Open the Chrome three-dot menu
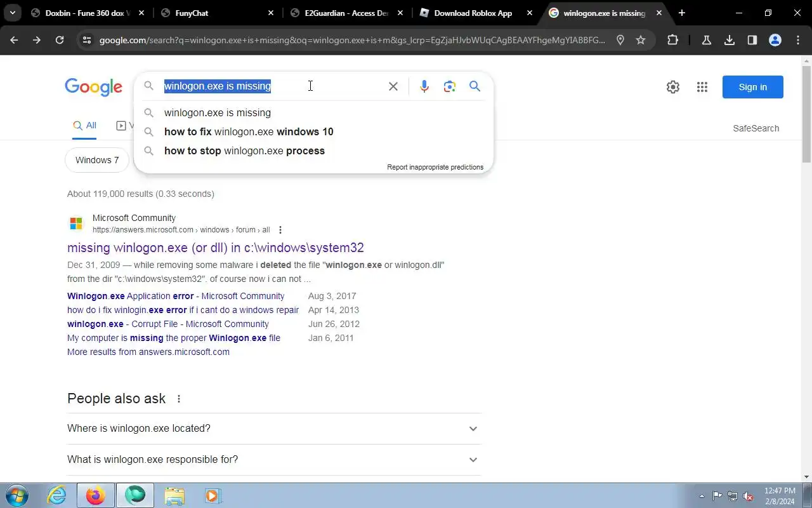Screen dimensions: 812x508 click(x=798, y=40)
